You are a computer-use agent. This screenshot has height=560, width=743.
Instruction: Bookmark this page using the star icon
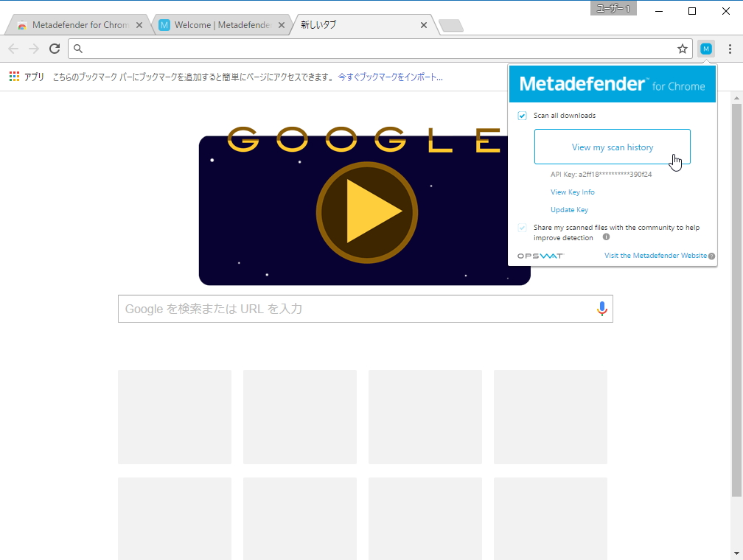(x=682, y=49)
